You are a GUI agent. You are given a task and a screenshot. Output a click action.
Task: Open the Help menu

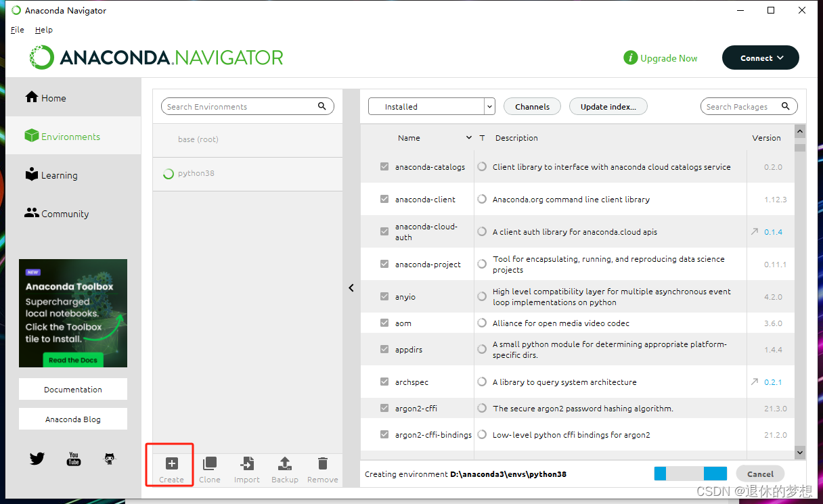click(x=44, y=30)
